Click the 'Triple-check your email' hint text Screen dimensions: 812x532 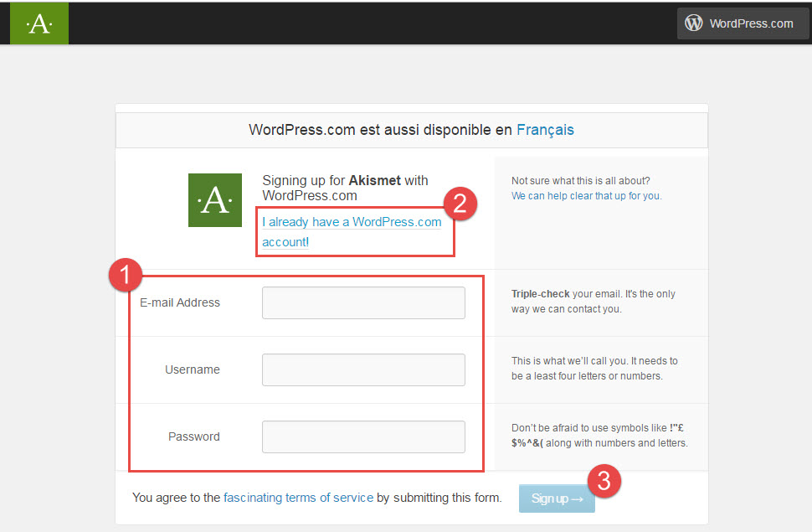click(593, 302)
